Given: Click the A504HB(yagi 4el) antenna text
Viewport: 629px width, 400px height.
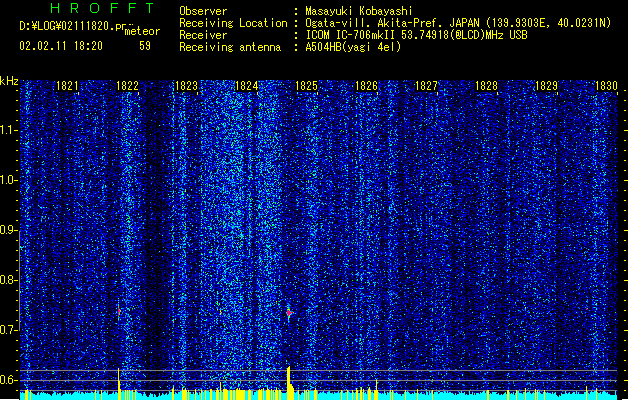Looking at the screenshot, I should [x=353, y=47].
